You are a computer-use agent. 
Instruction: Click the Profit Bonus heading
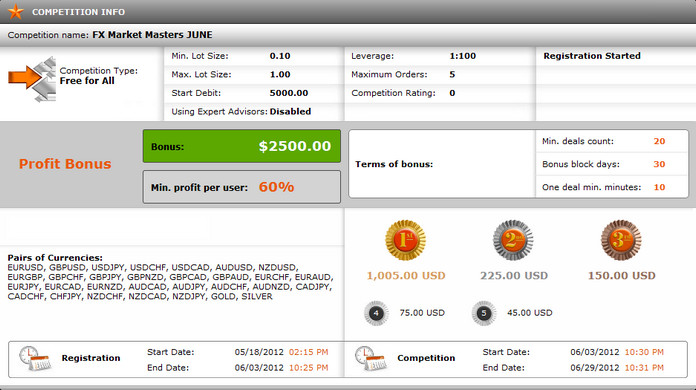click(x=65, y=164)
